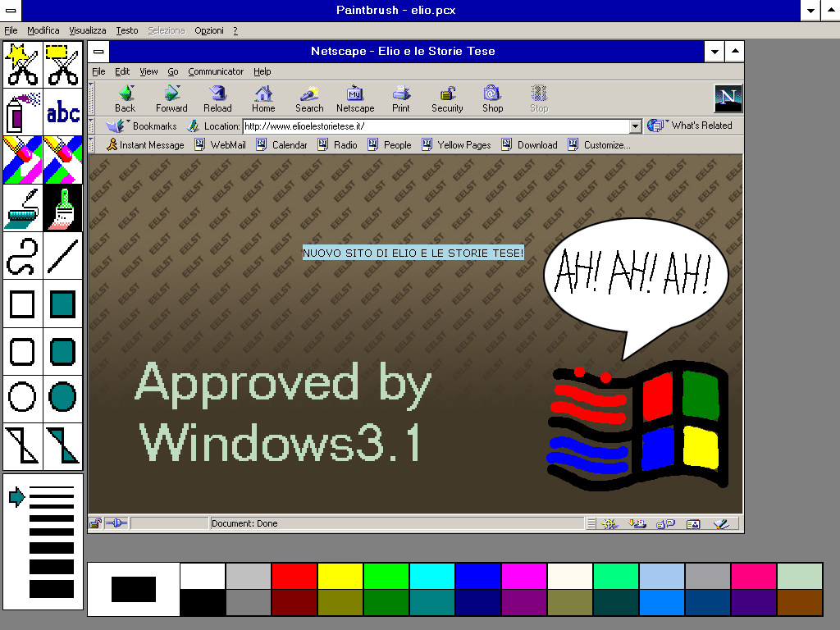The height and width of the screenshot is (630, 840).
Task: Choose the Filled Polygon tool
Action: pos(62,445)
